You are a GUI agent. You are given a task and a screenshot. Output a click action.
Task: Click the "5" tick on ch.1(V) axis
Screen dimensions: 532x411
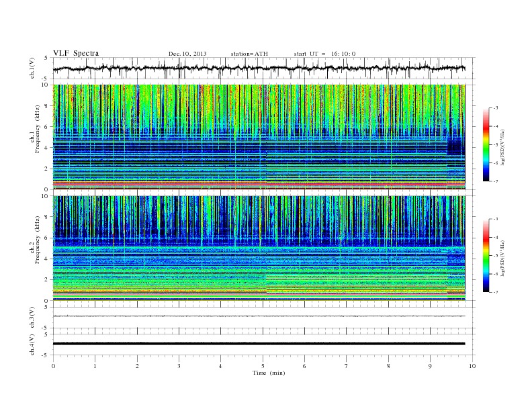[46, 58]
